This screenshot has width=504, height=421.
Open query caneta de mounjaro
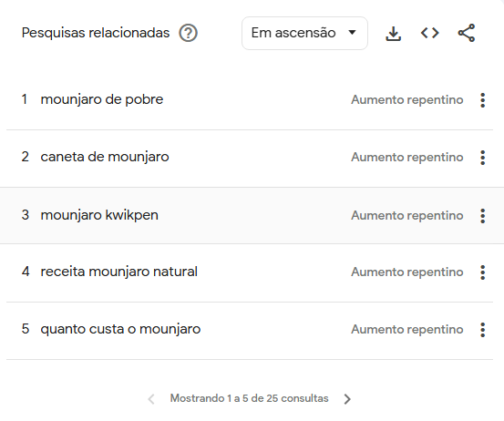coord(105,157)
